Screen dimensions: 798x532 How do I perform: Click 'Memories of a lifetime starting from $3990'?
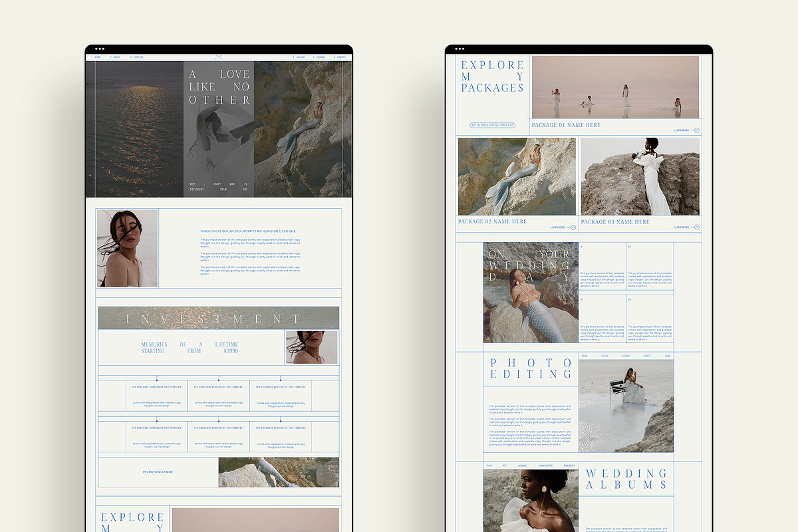[190, 348]
